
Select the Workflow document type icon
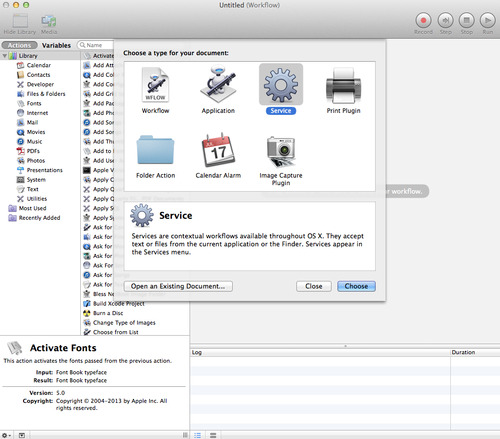155,85
